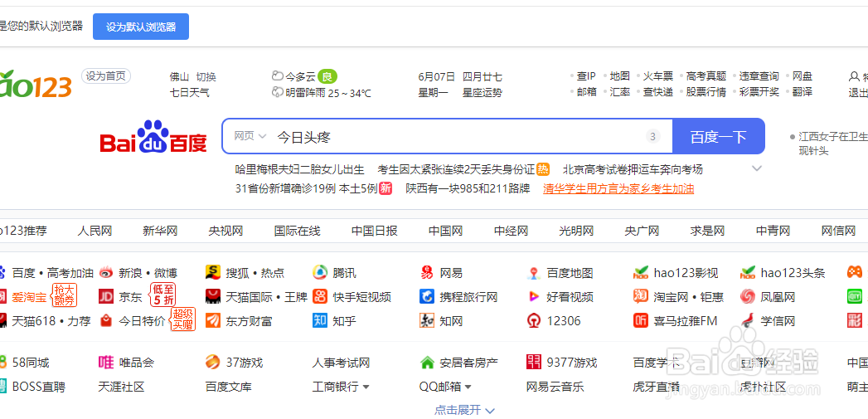Open the 网易云音乐 link
This screenshot has height=419, width=868.
[x=555, y=387]
